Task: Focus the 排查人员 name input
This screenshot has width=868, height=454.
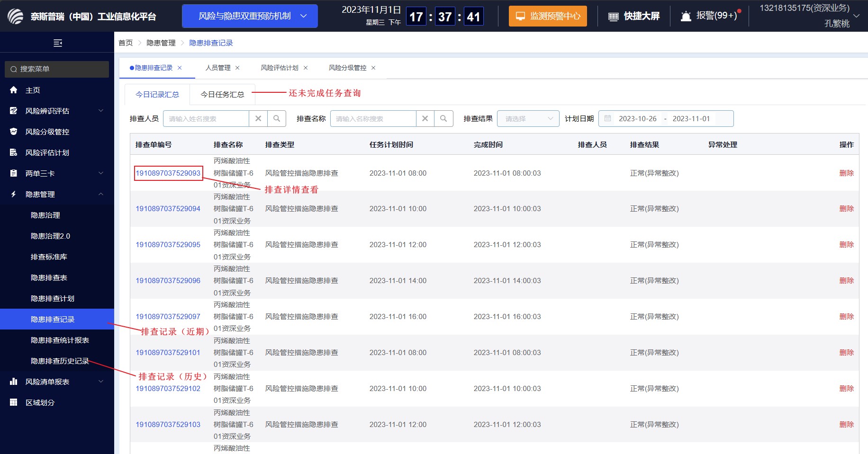Action: 206,119
